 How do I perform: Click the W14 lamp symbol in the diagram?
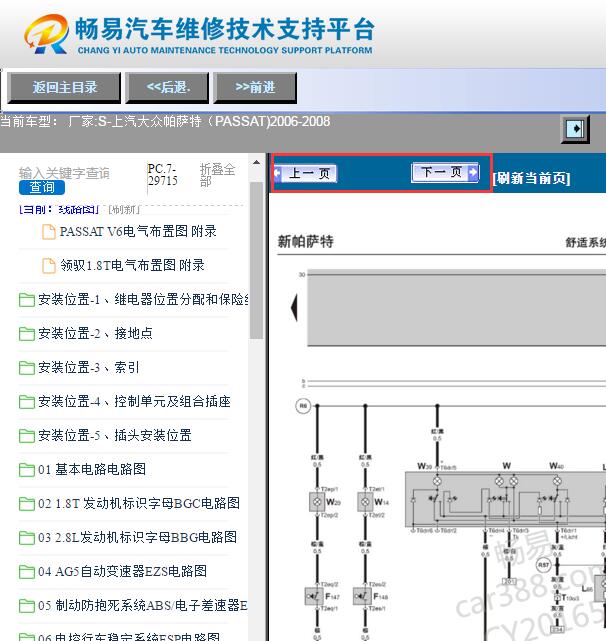coord(365,502)
